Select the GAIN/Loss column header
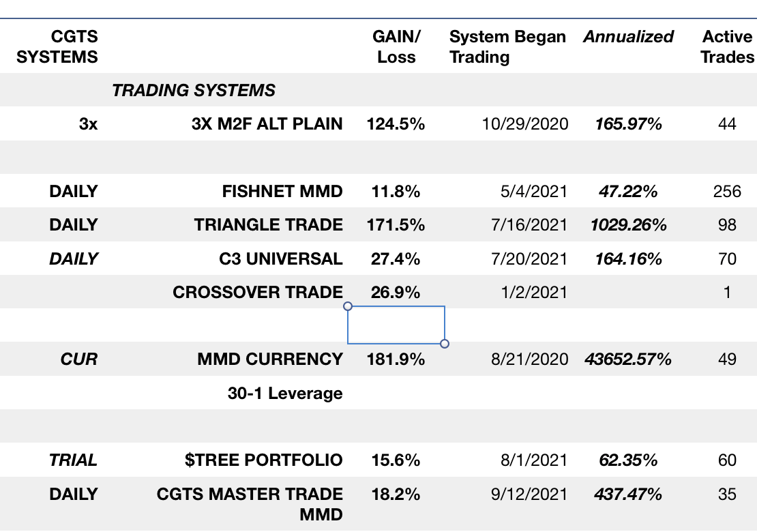This screenshot has width=757, height=532. coord(395,47)
